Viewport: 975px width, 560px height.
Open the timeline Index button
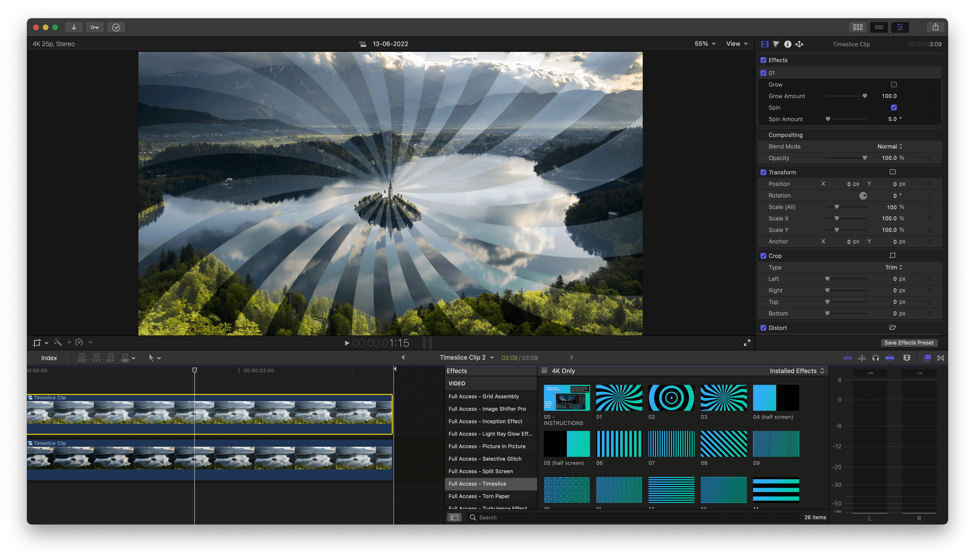[x=49, y=358]
